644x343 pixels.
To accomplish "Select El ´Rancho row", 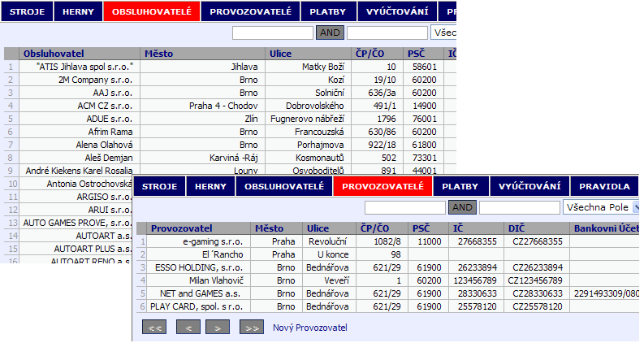I will pyautogui.click(x=387, y=254).
